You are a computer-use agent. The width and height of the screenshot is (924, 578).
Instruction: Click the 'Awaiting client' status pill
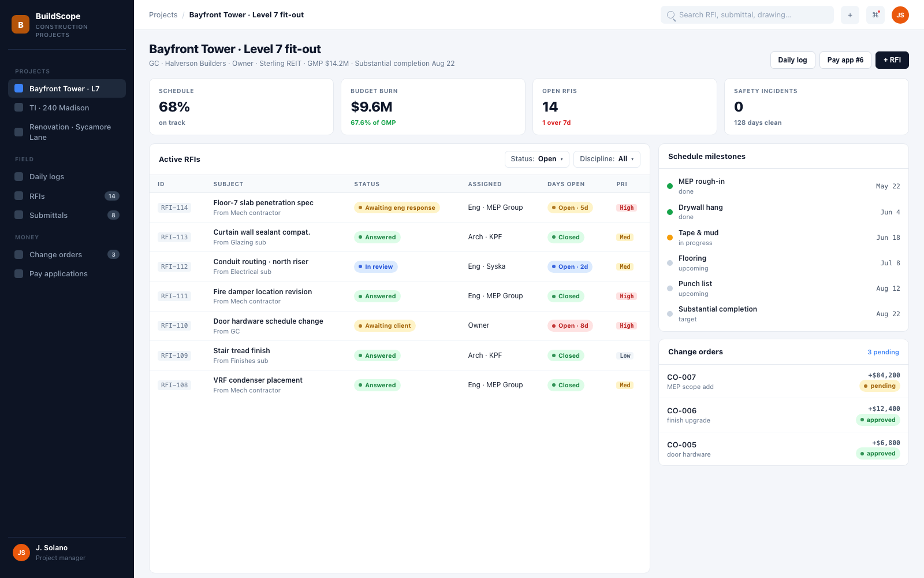point(385,325)
